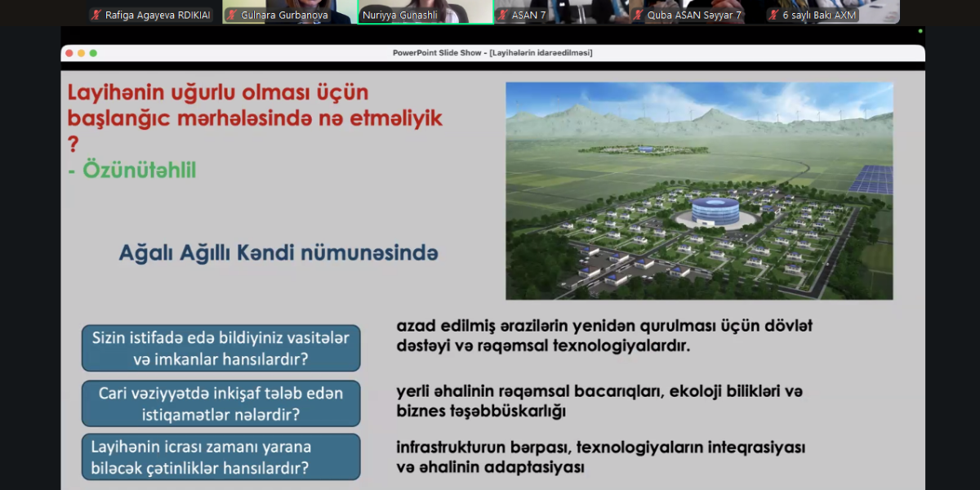980x490 pixels.
Task: Minimize the slide show using the yellow button
Action: [82, 53]
